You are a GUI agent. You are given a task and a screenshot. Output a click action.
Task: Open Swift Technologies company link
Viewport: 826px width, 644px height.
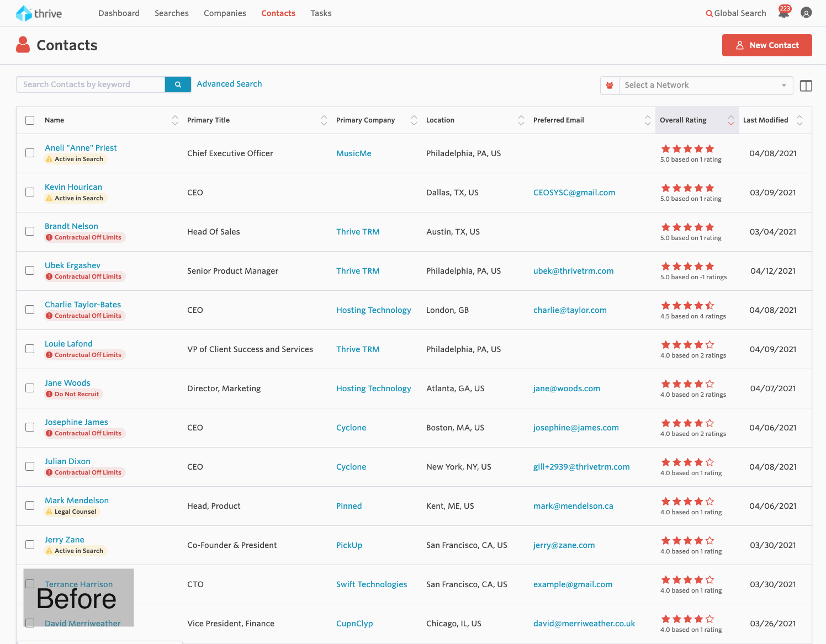[x=372, y=584]
